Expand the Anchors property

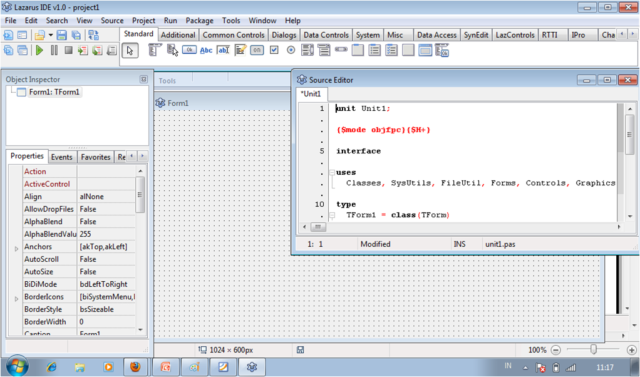[16, 248]
